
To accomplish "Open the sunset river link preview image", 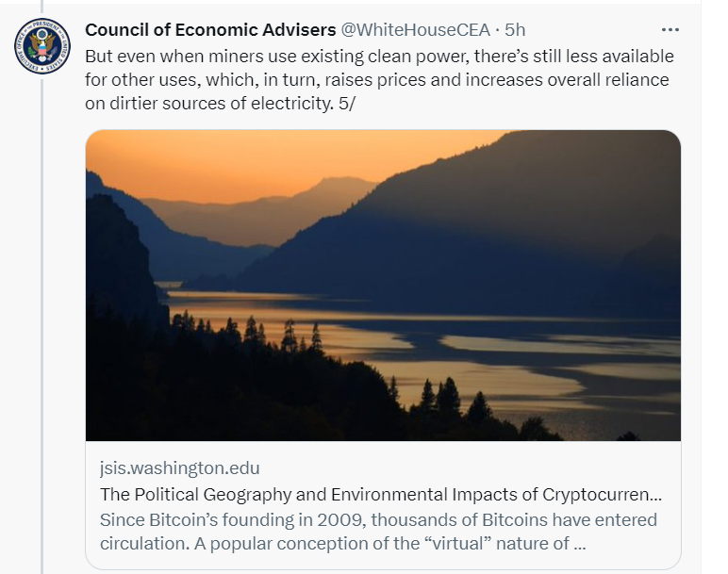I will click(383, 285).
